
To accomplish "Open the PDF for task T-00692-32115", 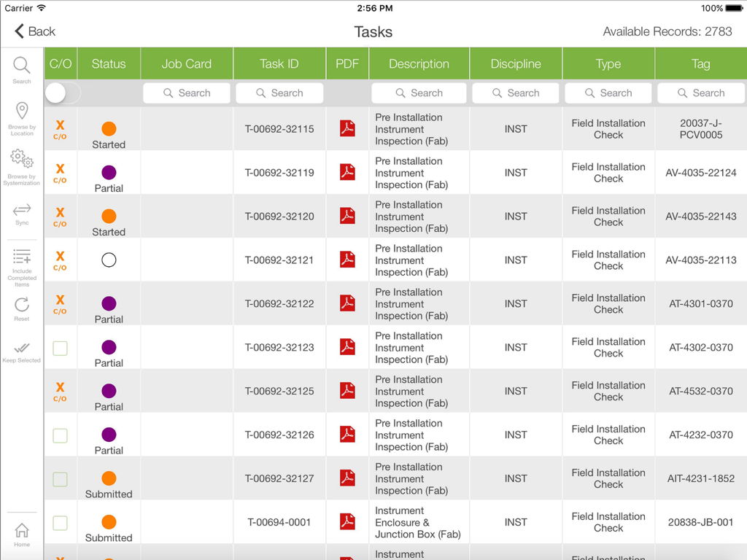I will click(347, 129).
